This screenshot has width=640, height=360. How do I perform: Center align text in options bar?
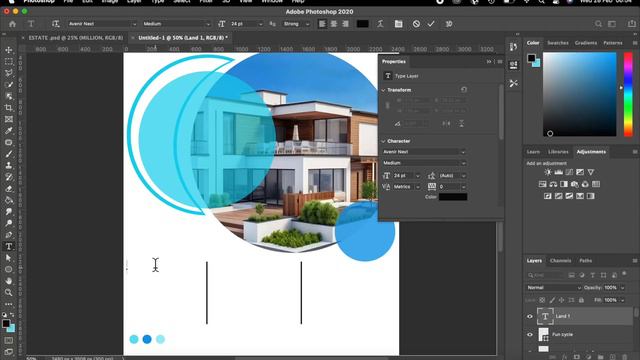click(x=334, y=24)
